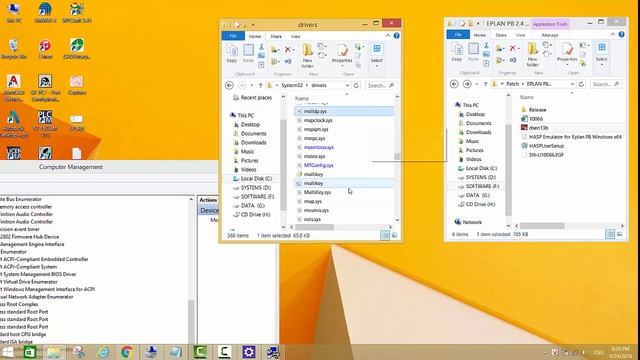The image size is (640, 360).
Task: Select the Multikey.sys file
Action: coord(317,192)
